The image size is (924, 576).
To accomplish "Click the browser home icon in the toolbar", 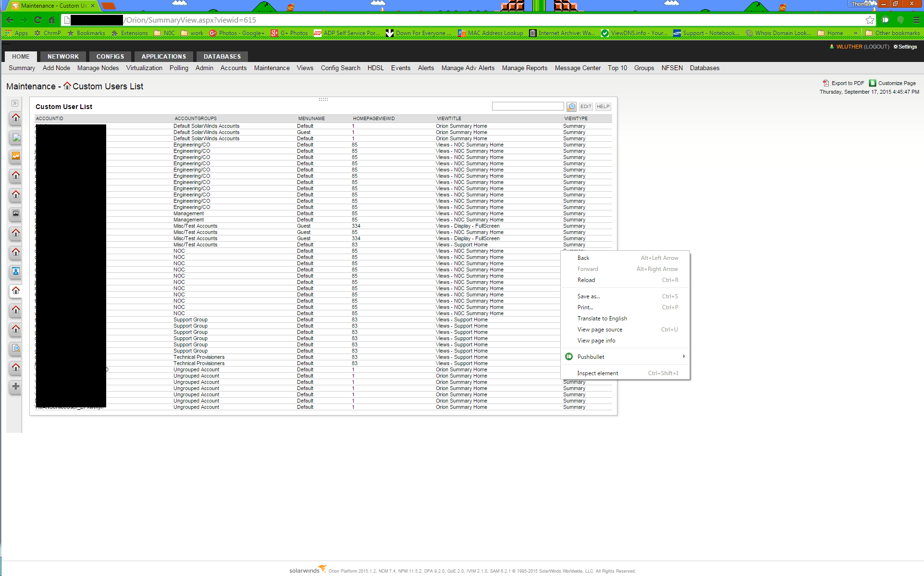I will [51, 20].
